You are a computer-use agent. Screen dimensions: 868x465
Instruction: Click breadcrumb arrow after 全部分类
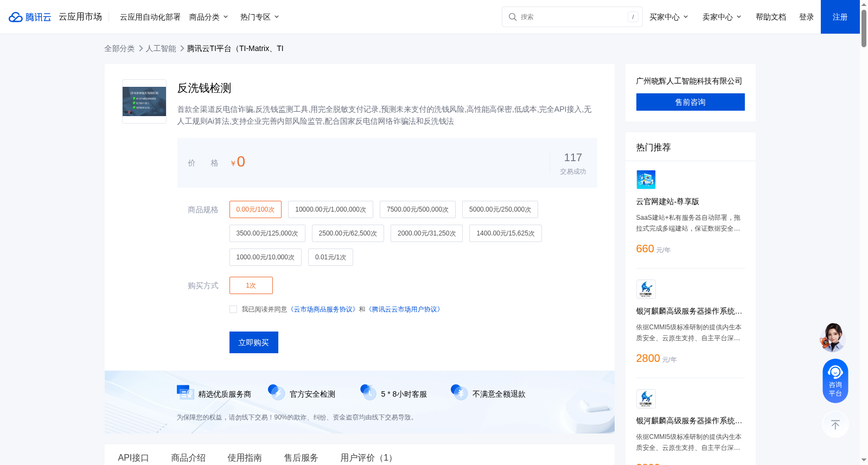[141, 48]
